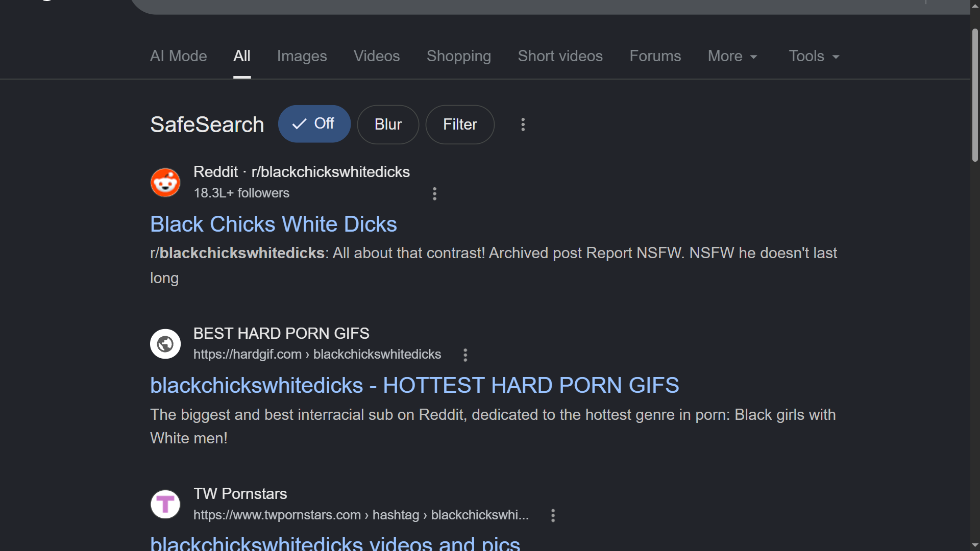Expand the Tools dropdown
This screenshot has width=980, height=551.
(814, 56)
